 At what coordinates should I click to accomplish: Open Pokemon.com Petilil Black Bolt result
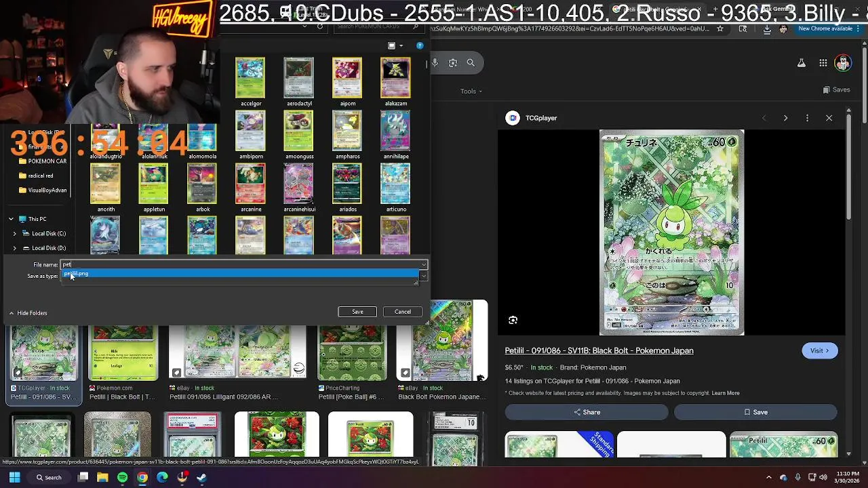click(123, 363)
